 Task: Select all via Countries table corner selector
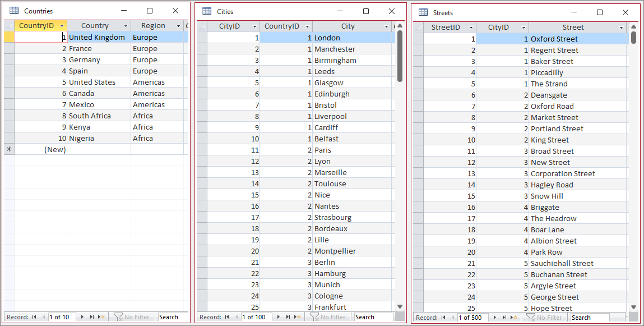tap(9, 26)
